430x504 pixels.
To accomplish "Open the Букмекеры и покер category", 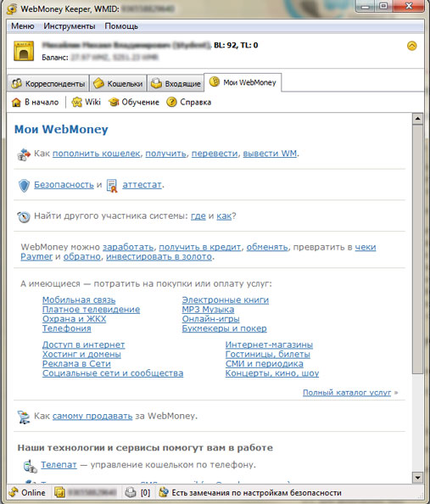I will click(x=224, y=328).
